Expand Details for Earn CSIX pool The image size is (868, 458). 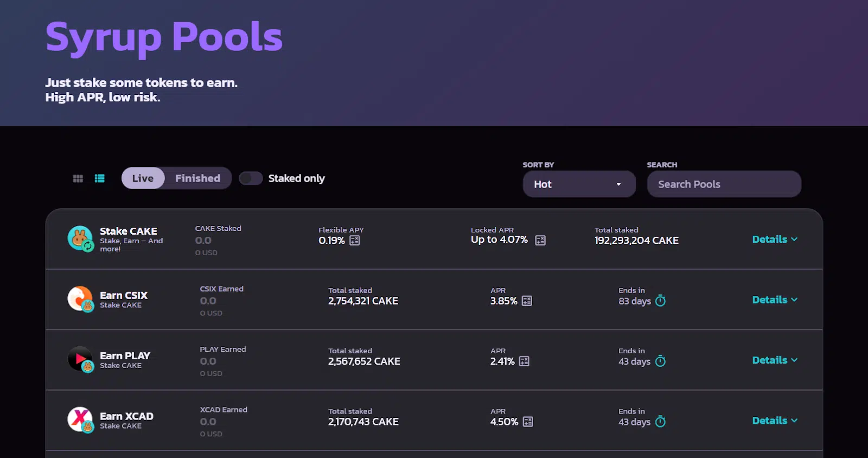pyautogui.click(x=775, y=300)
